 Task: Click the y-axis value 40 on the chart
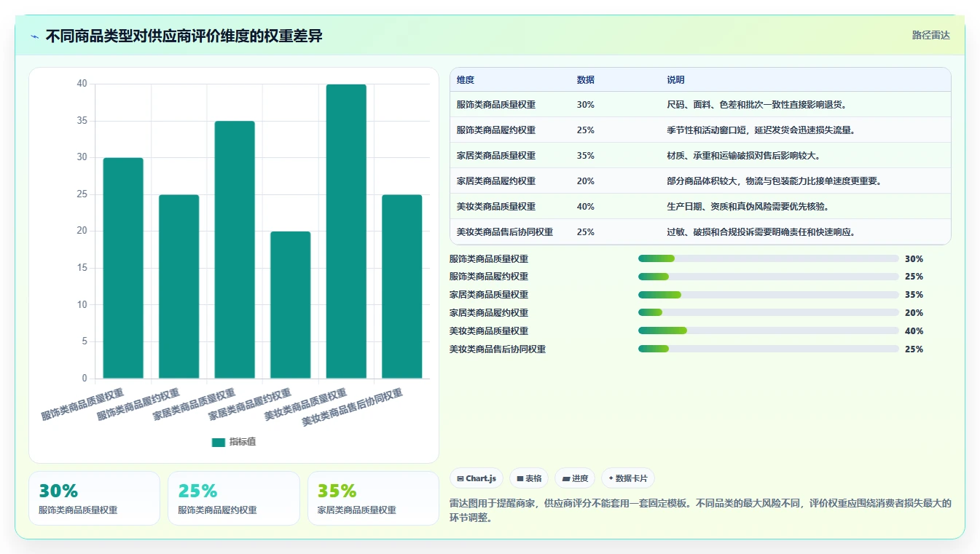[x=82, y=84]
